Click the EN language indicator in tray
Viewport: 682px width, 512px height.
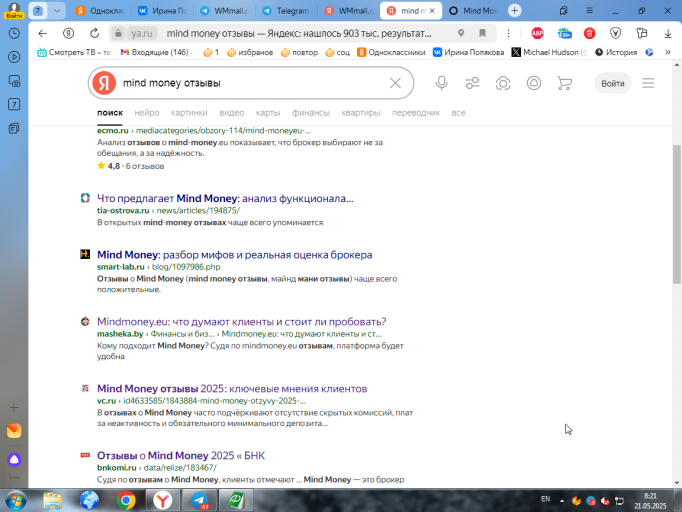pyautogui.click(x=545, y=499)
